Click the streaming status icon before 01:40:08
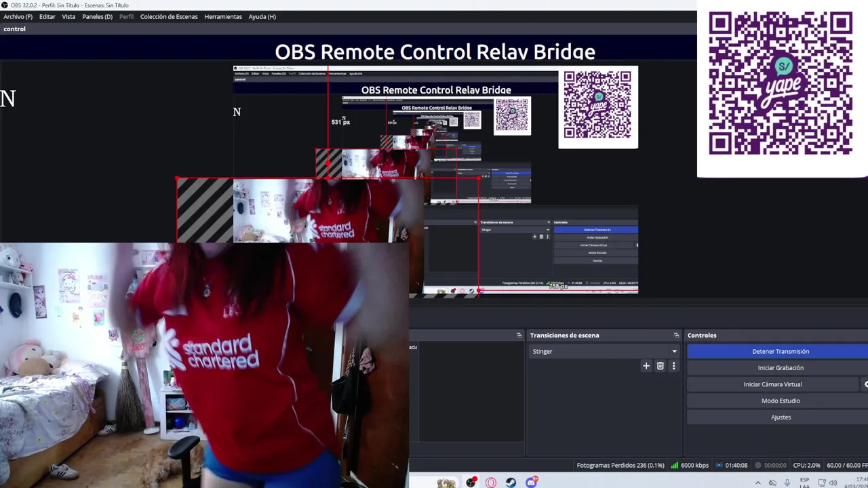868x488 pixels. click(x=719, y=466)
